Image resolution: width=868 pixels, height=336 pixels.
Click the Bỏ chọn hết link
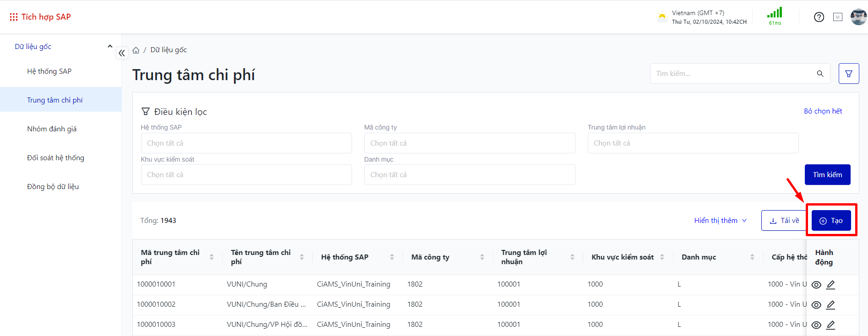pyautogui.click(x=823, y=111)
